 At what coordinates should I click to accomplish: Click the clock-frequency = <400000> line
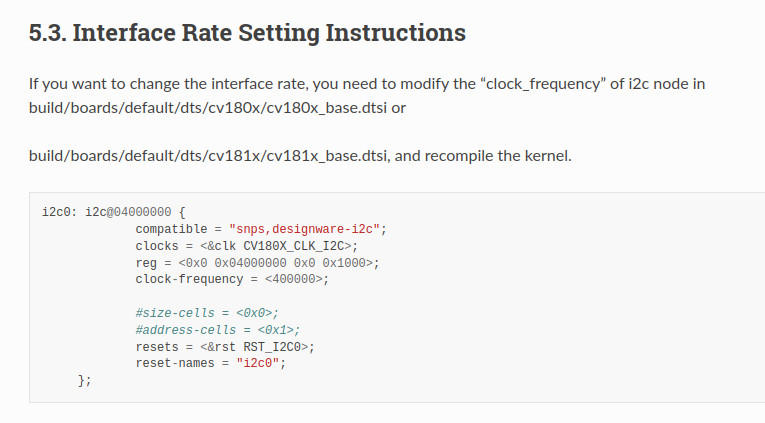pos(232,280)
